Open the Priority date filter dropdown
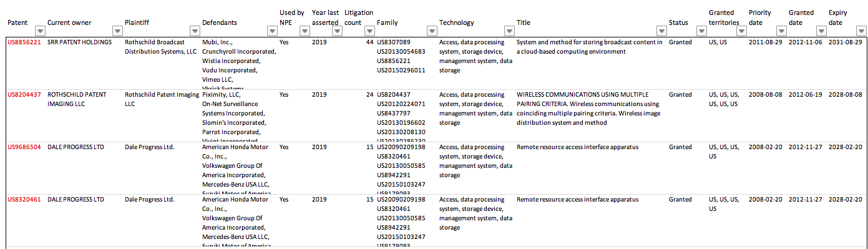Screen dimensions: 868x249 [x=781, y=31]
